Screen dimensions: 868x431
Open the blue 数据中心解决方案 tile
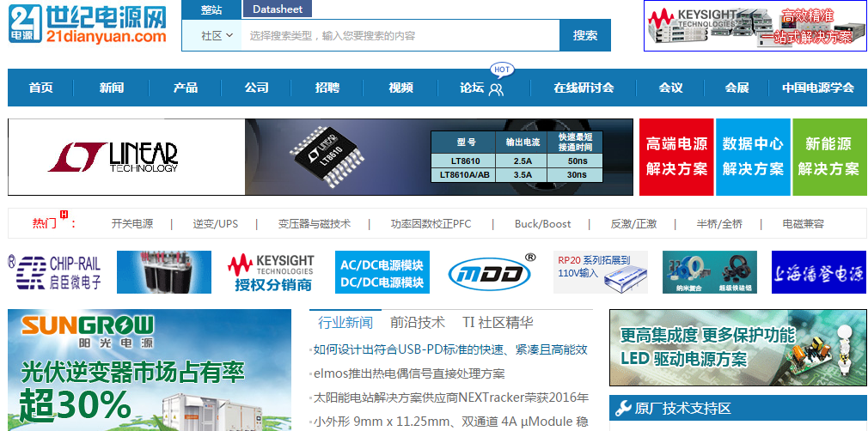(753, 157)
